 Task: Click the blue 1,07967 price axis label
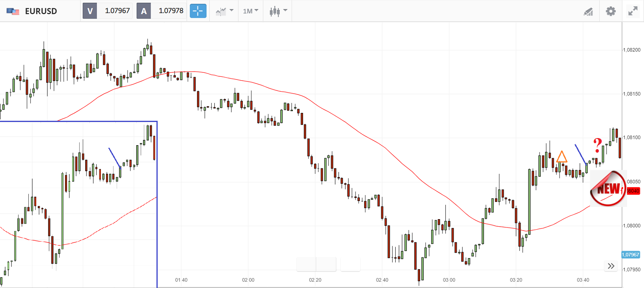(631, 255)
